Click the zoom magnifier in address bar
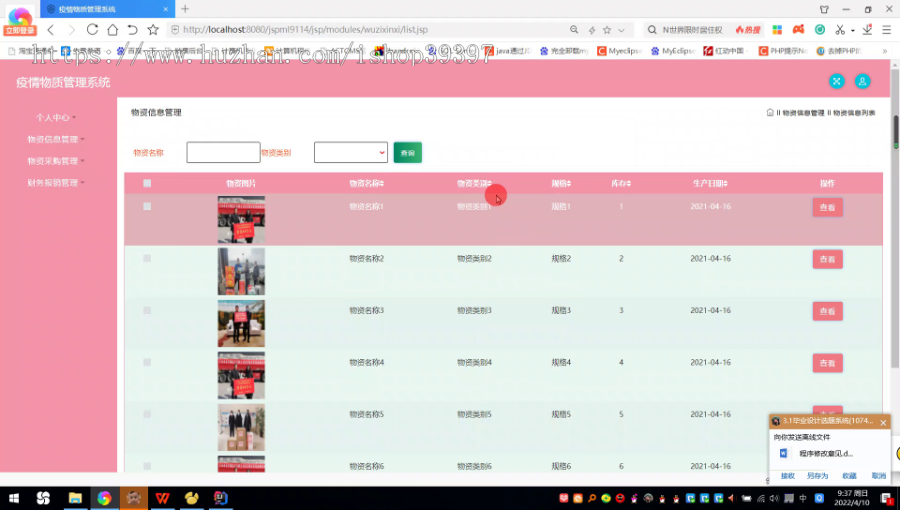This screenshot has width=900, height=510. click(x=574, y=30)
